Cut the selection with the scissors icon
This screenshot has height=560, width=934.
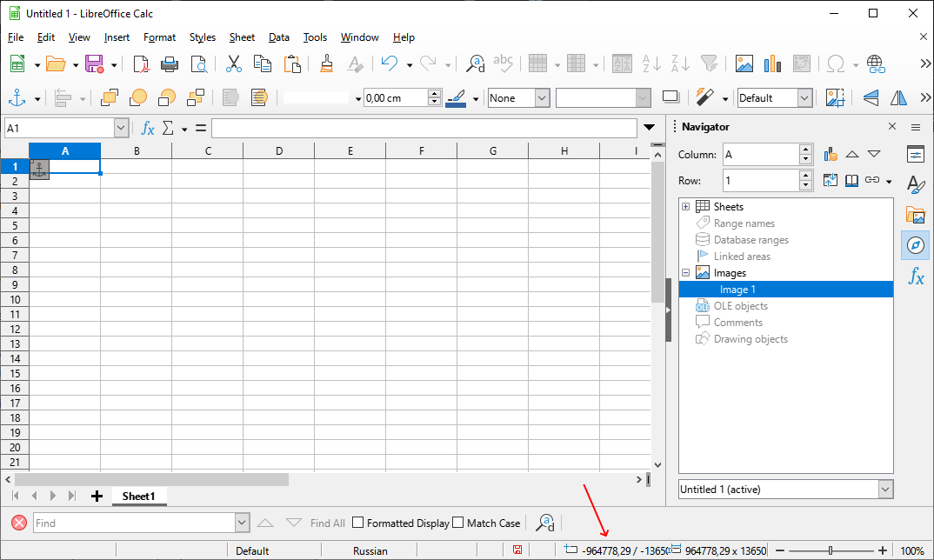tap(233, 63)
